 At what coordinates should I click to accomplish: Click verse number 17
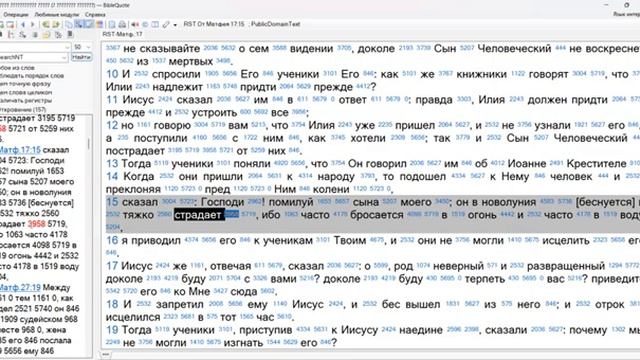112,266
